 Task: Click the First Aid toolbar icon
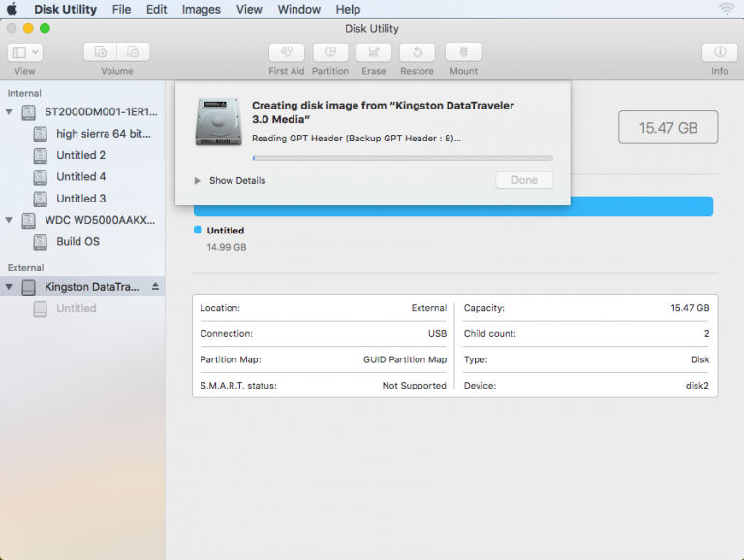point(286,52)
